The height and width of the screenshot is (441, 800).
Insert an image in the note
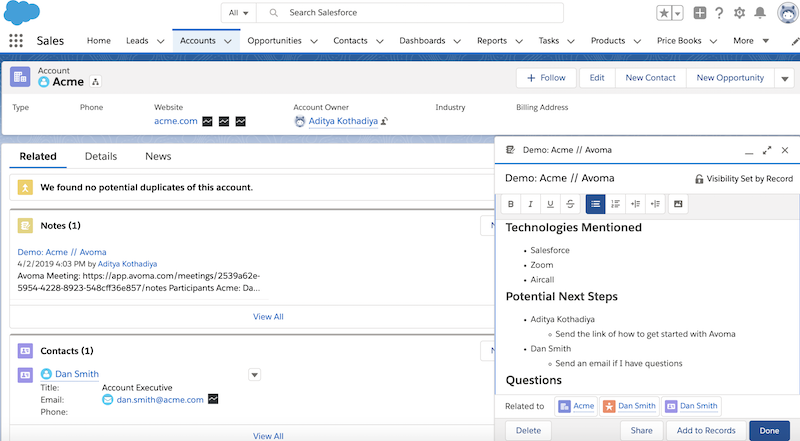[x=678, y=204]
